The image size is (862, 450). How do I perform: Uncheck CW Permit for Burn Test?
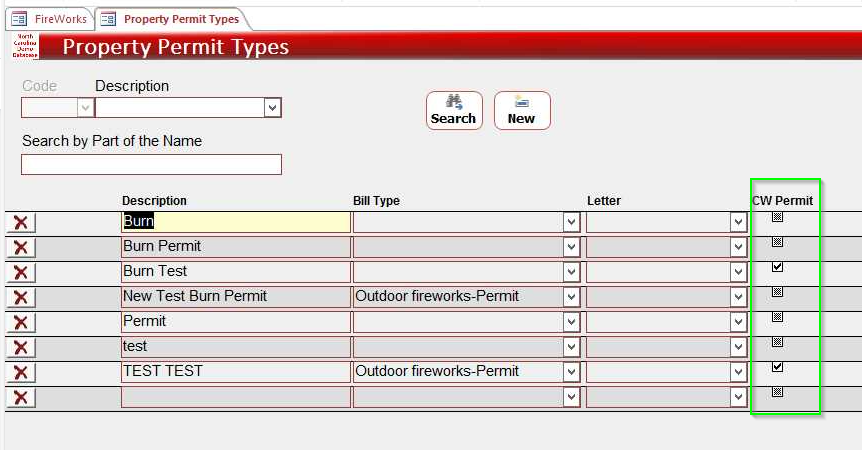point(777,267)
